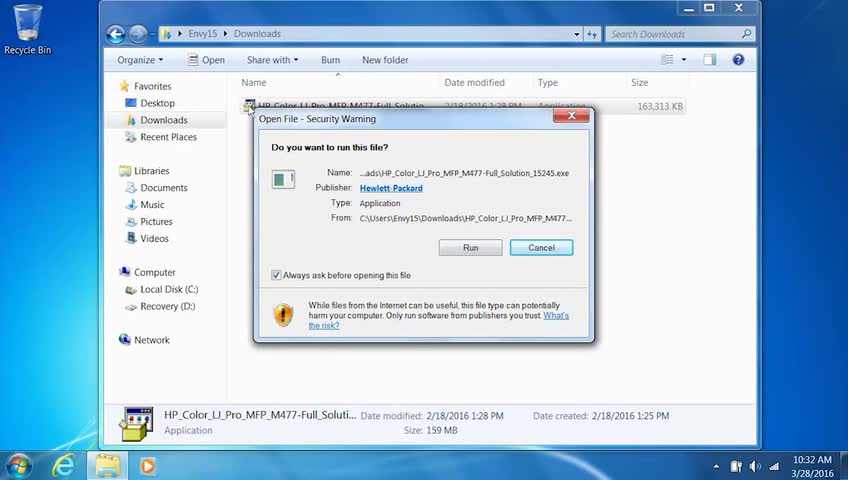Open Explorer help question mark
Viewport: 848px width, 480px height.
738,59
